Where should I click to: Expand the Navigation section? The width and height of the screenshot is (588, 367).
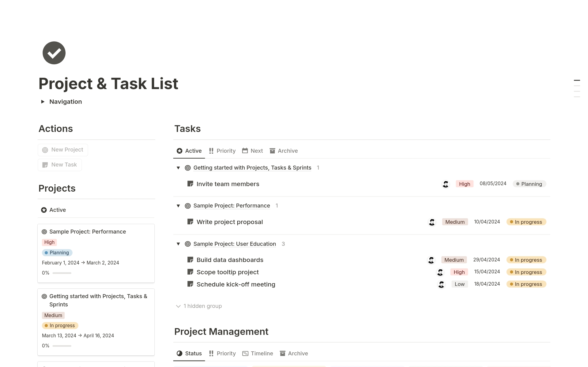43,102
